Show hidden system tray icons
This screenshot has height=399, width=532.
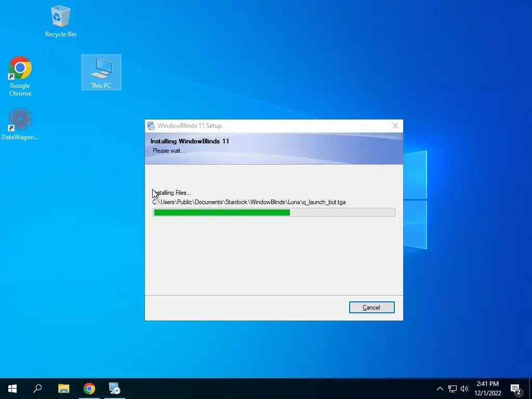tap(440, 389)
